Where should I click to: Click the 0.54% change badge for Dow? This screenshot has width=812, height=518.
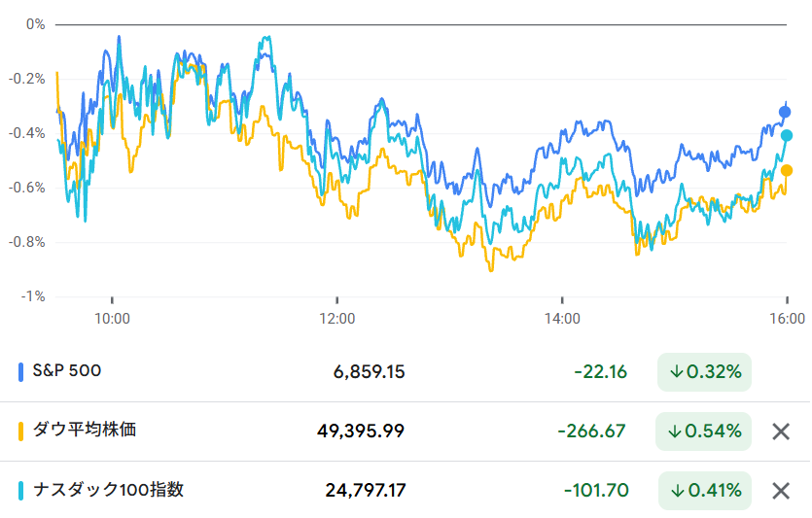coord(705,431)
